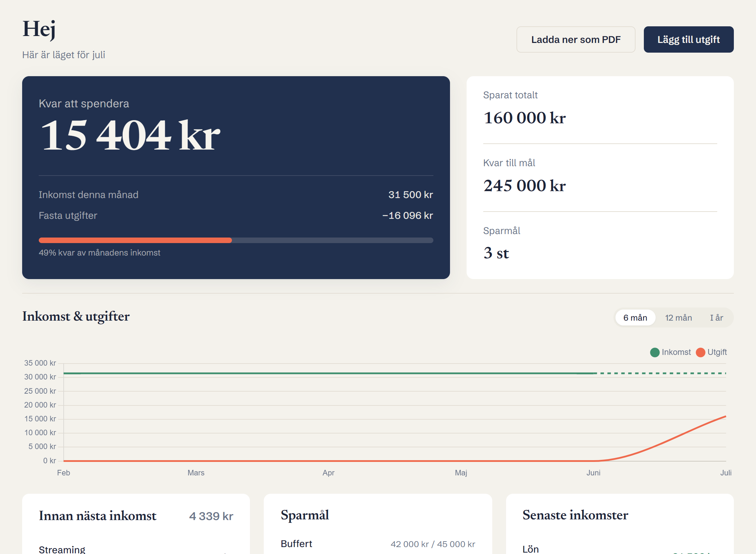Click the Sparmål 3 st stat
Image resolution: width=756 pixels, height=554 pixels.
(x=600, y=244)
